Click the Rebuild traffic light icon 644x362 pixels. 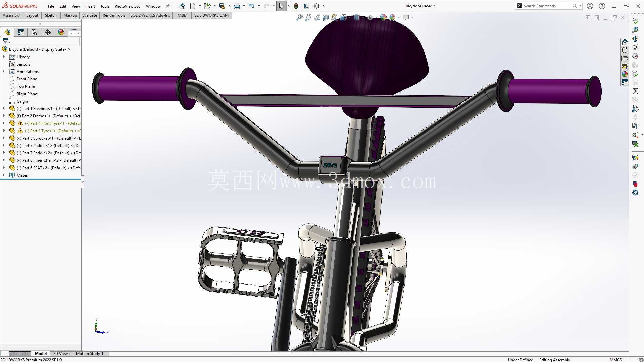tap(296, 6)
